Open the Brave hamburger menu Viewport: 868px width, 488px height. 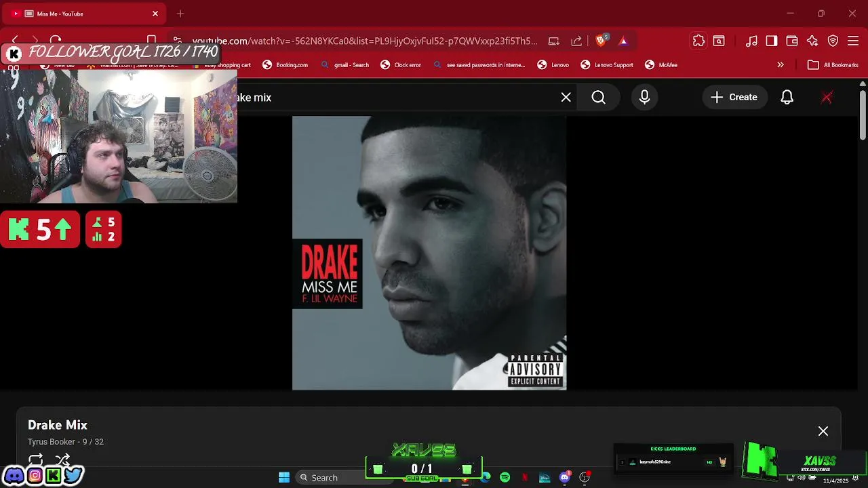[854, 41]
